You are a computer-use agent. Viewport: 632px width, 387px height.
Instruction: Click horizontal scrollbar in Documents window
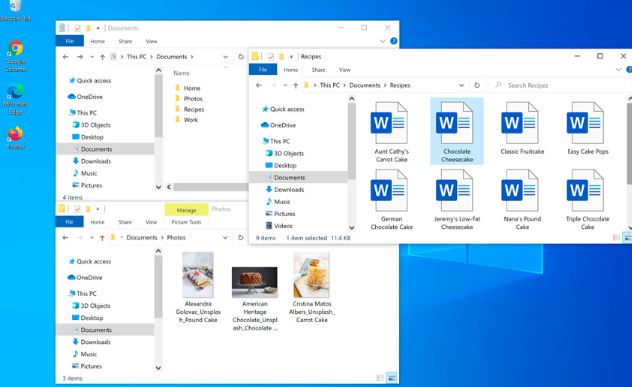210,187
